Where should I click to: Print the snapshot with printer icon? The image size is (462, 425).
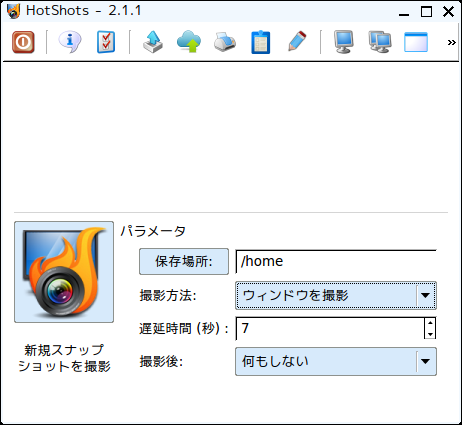click(225, 42)
